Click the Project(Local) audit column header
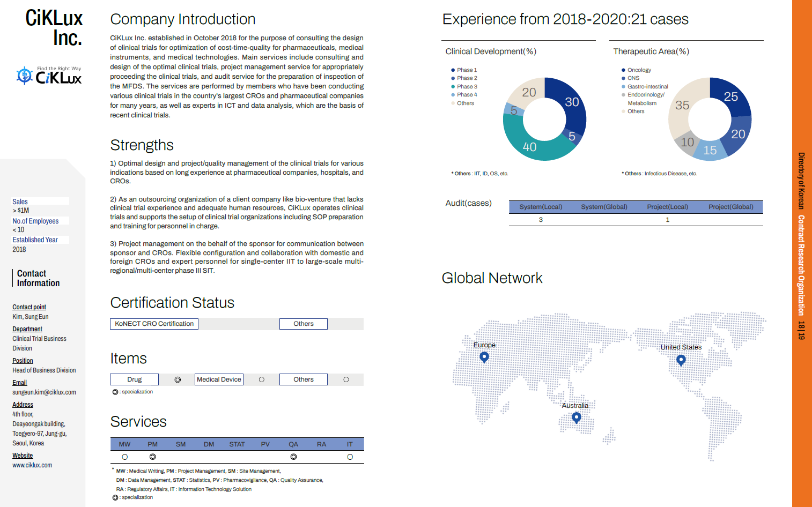Screen dimensions: 812x507 tap(667, 207)
